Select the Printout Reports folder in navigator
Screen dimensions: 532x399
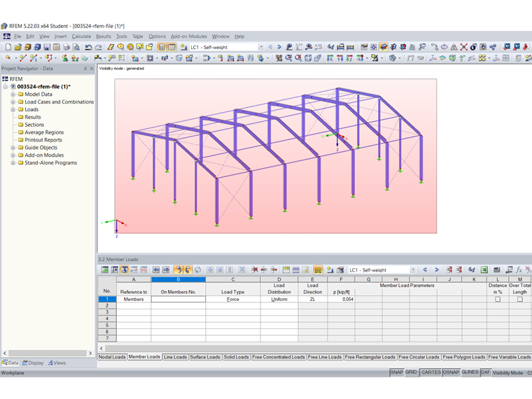click(43, 140)
